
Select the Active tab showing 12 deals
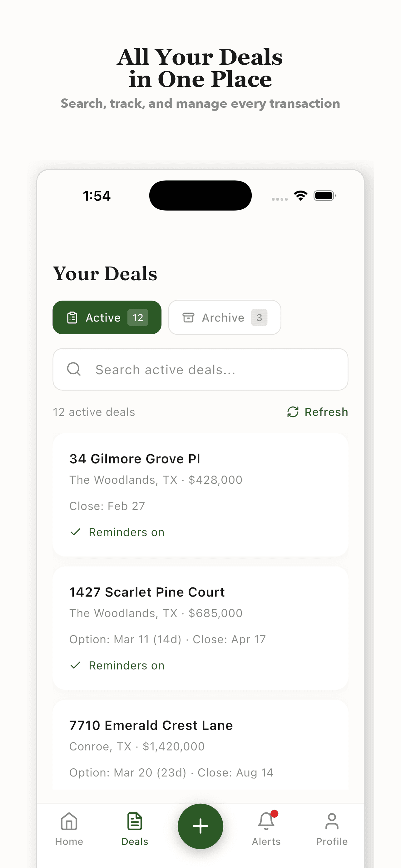point(107,317)
